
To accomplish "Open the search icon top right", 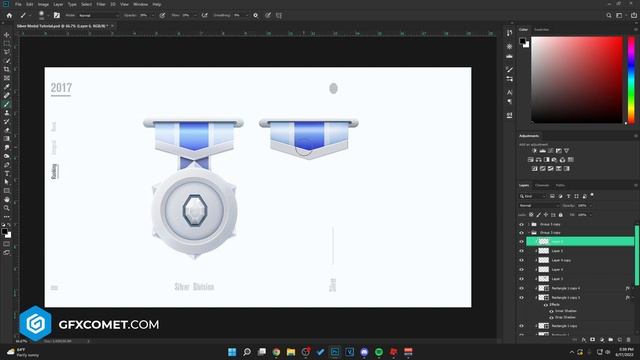I will click(609, 16).
